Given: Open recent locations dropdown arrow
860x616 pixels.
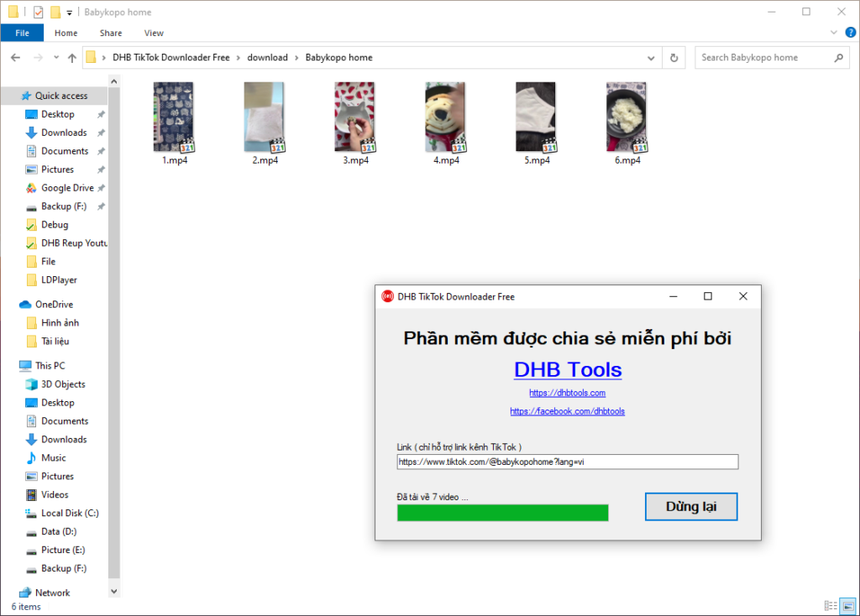Looking at the screenshot, I should coord(56,58).
